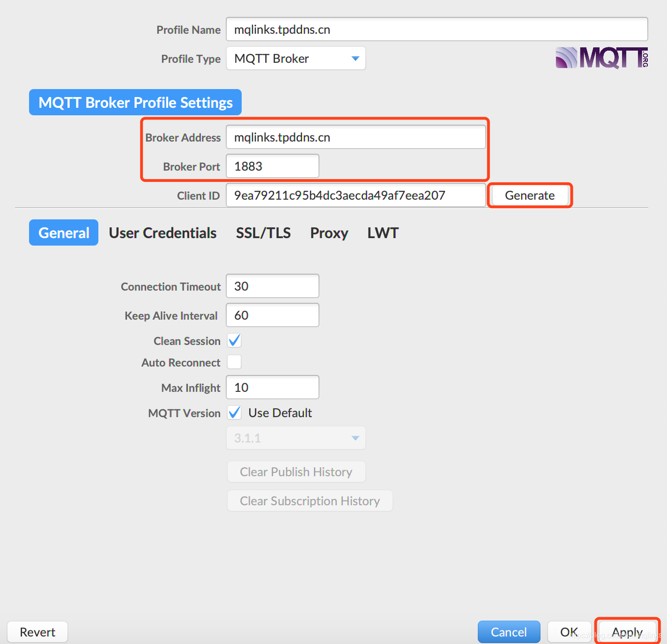Open the LWT tab
The image size is (667, 644).
(x=383, y=233)
